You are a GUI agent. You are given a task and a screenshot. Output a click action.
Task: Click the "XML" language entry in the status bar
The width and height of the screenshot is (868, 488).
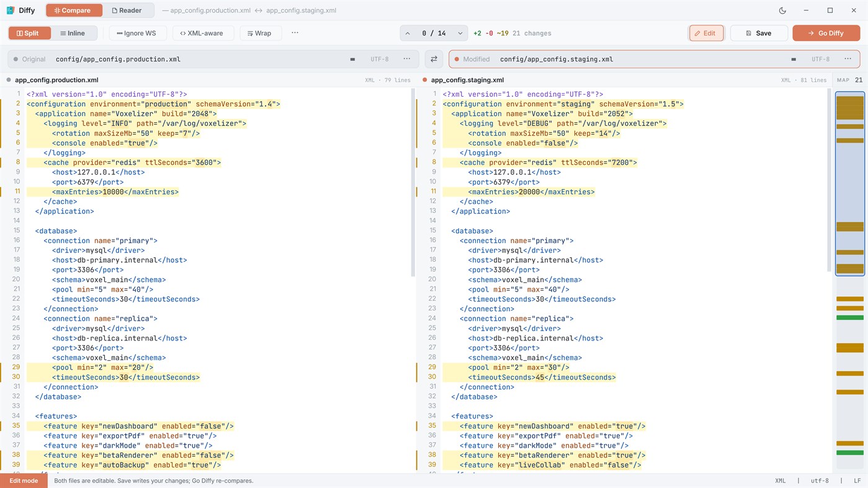780,481
